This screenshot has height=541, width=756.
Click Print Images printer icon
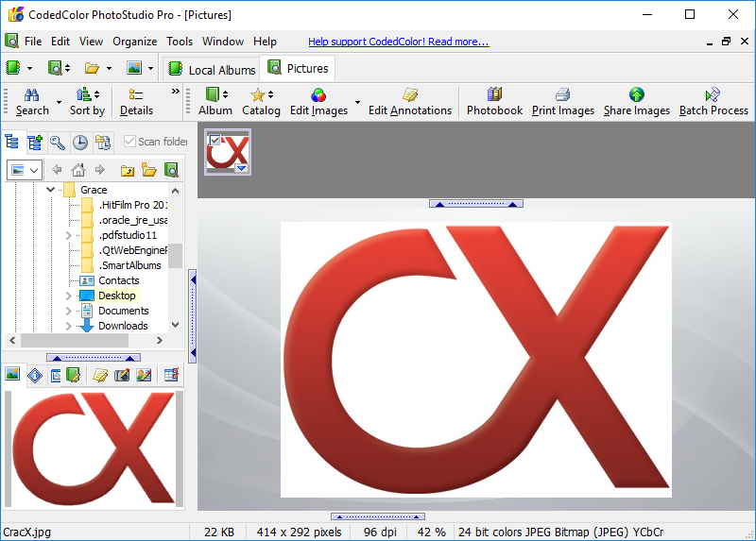coord(562,94)
